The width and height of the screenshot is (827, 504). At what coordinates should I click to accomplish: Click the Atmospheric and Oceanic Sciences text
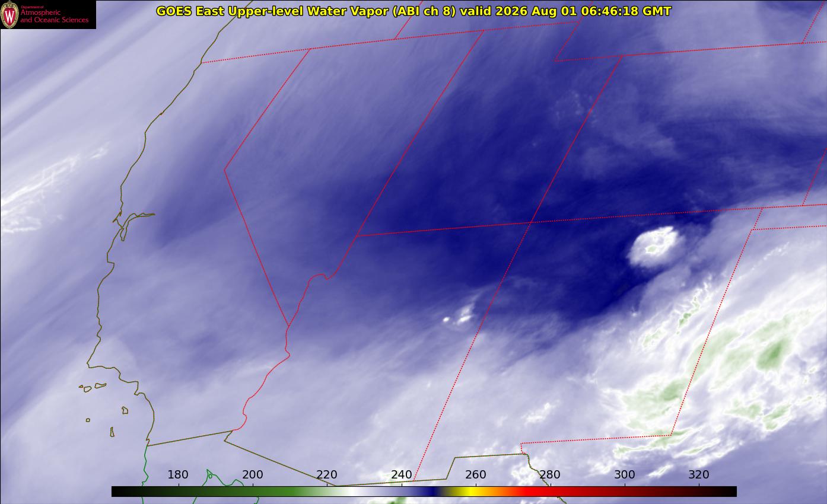(x=54, y=16)
